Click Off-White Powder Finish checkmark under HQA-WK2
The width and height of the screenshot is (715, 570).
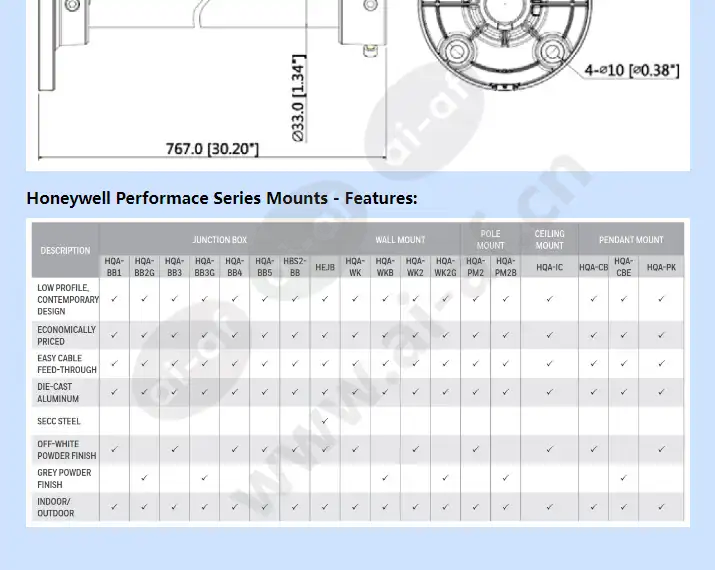(415, 449)
